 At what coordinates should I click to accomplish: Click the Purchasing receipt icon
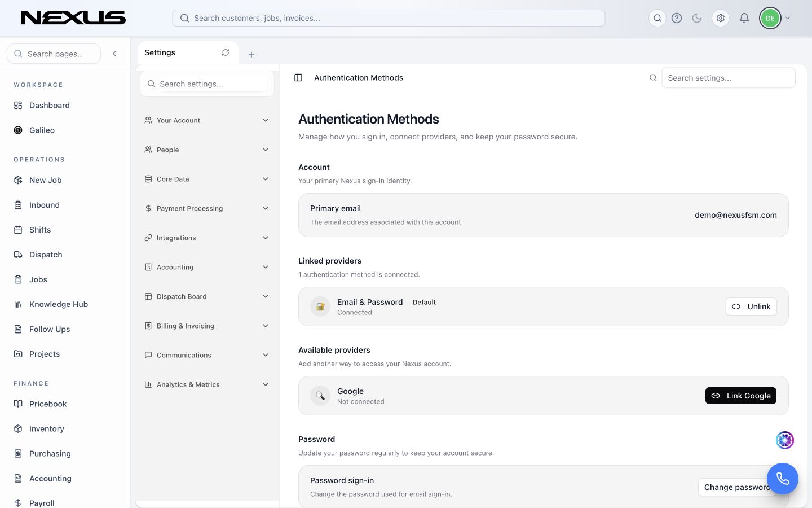pyautogui.click(x=18, y=453)
